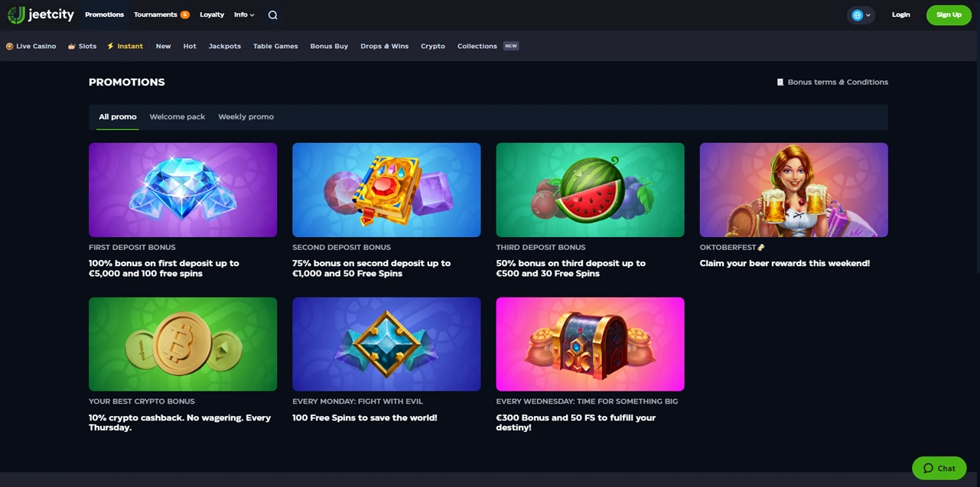The width and height of the screenshot is (980, 487).
Task: Open the language selector chevron
Action: [x=868, y=15]
